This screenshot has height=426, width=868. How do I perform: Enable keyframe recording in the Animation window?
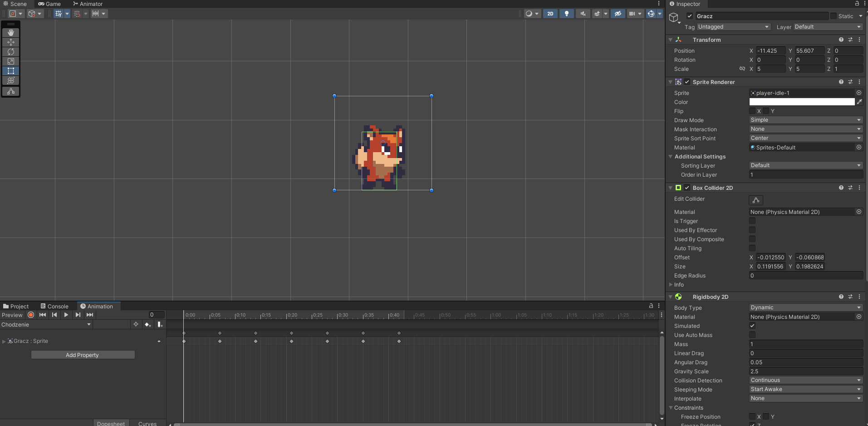(30, 315)
